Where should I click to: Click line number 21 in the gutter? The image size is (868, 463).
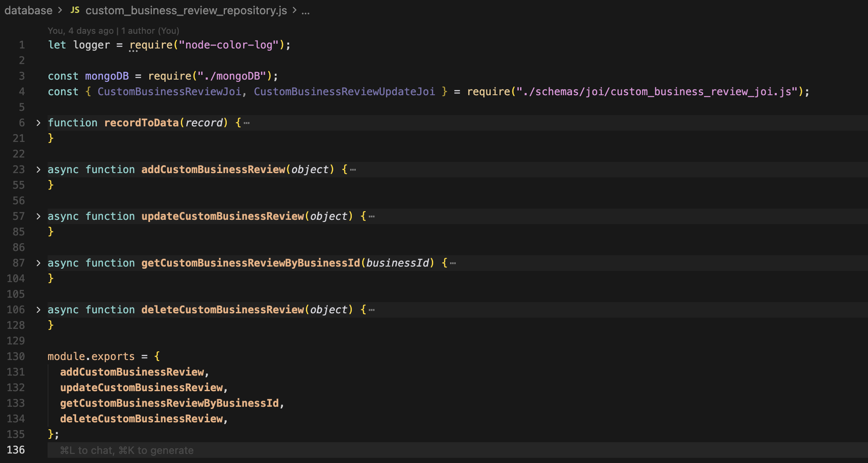click(19, 138)
